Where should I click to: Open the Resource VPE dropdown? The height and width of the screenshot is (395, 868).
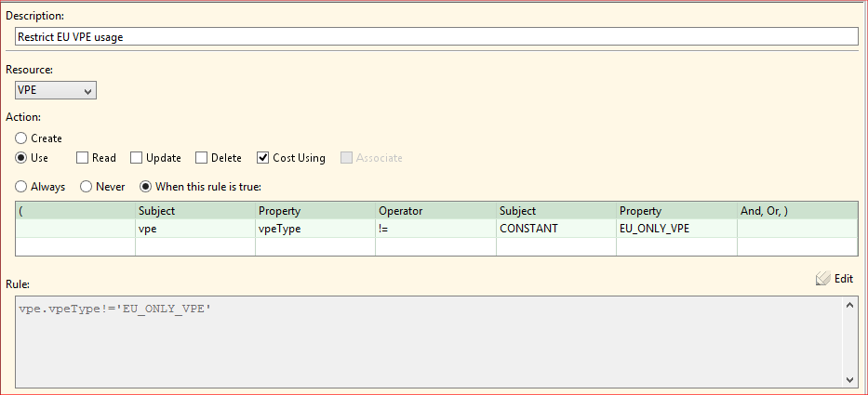pos(56,90)
